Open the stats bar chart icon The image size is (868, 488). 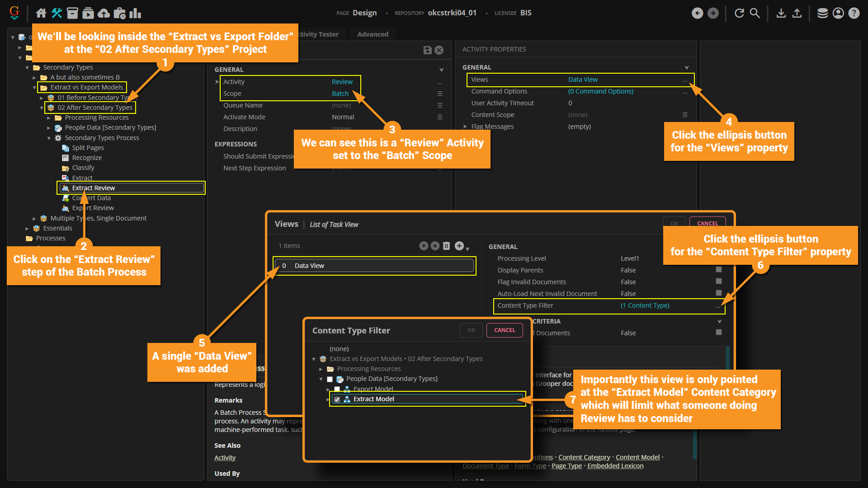tap(135, 13)
